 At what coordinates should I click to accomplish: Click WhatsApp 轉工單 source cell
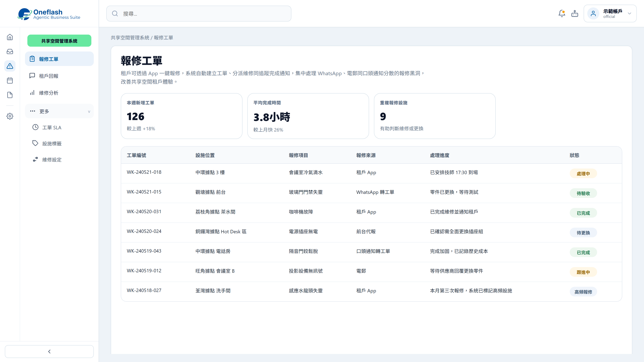click(x=375, y=192)
